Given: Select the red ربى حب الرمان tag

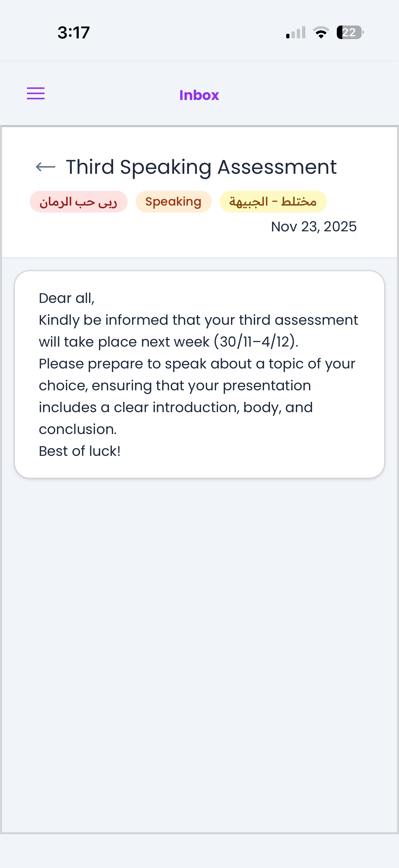Looking at the screenshot, I should coord(78,202).
